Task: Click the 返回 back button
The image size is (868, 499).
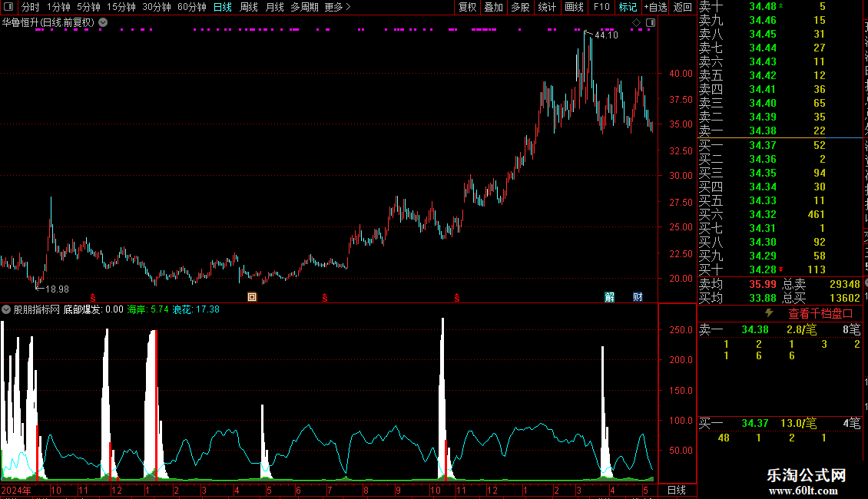Action: point(683,7)
